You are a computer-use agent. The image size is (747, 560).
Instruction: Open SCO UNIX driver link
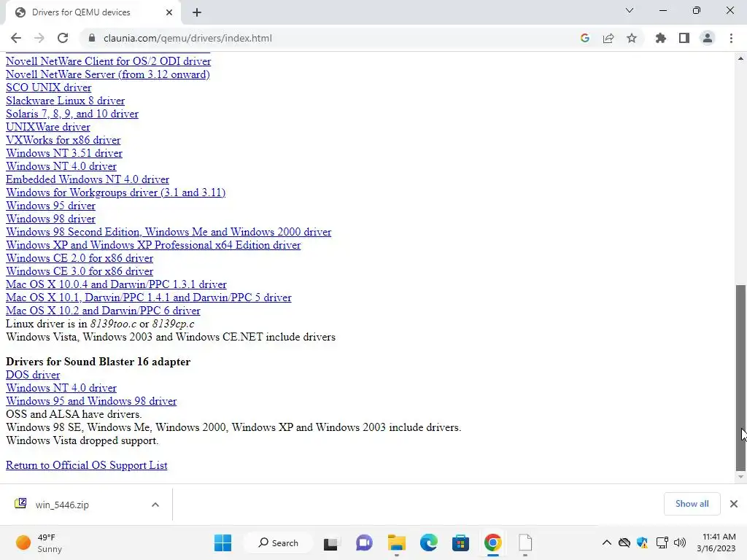pos(49,87)
